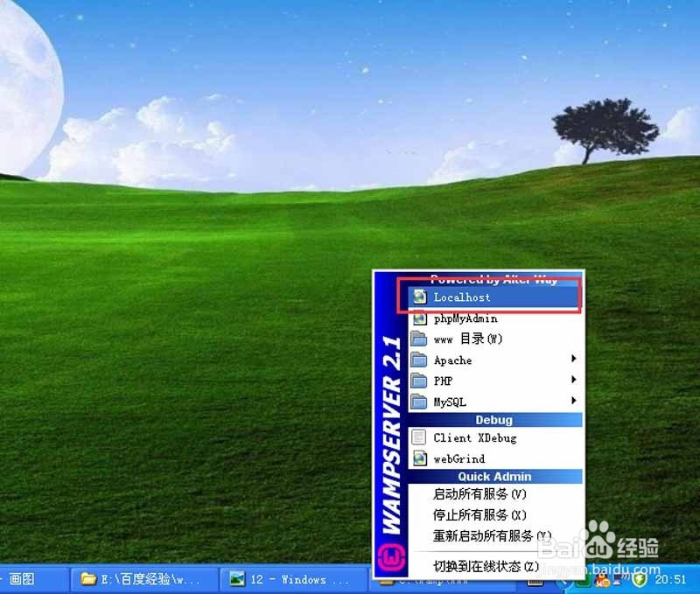Expand the Apache submenu arrow
Image resolution: width=700 pixels, height=594 pixels.
click(x=574, y=359)
